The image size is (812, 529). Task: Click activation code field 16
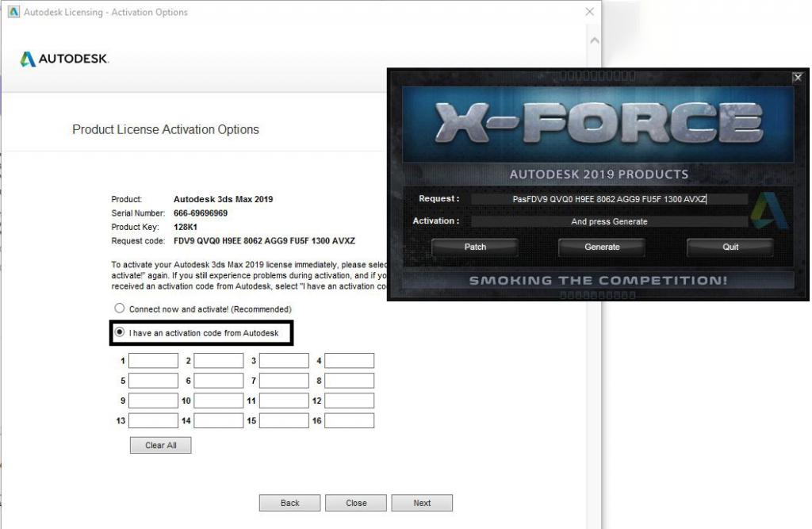pos(349,420)
